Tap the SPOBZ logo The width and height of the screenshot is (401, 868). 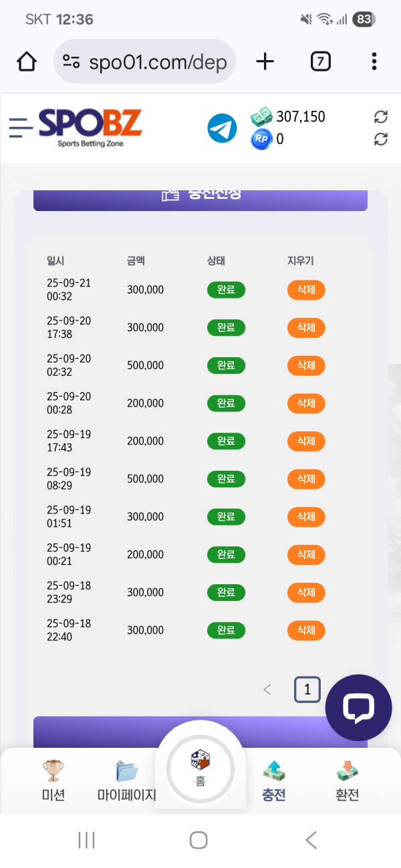(90, 127)
